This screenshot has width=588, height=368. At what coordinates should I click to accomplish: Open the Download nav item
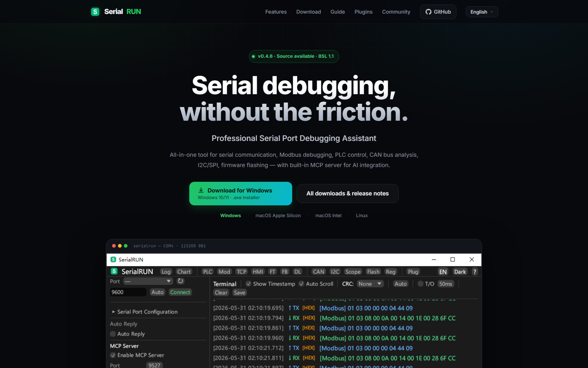click(x=309, y=12)
